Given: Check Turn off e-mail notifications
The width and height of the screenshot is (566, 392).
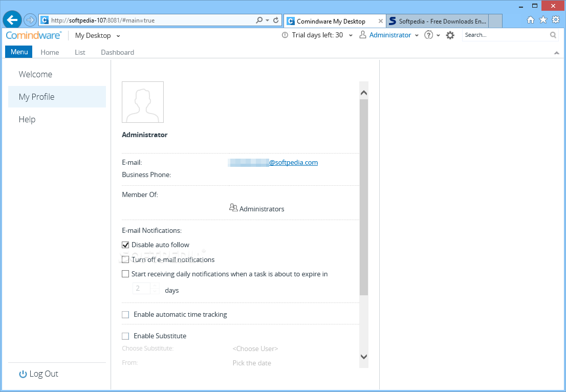Looking at the screenshot, I should 125,259.
